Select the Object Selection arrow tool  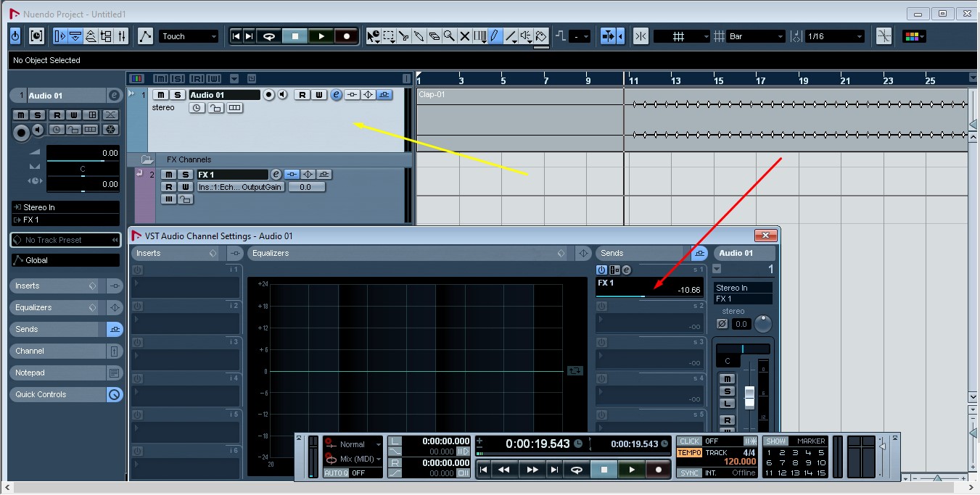pyautogui.click(x=373, y=36)
